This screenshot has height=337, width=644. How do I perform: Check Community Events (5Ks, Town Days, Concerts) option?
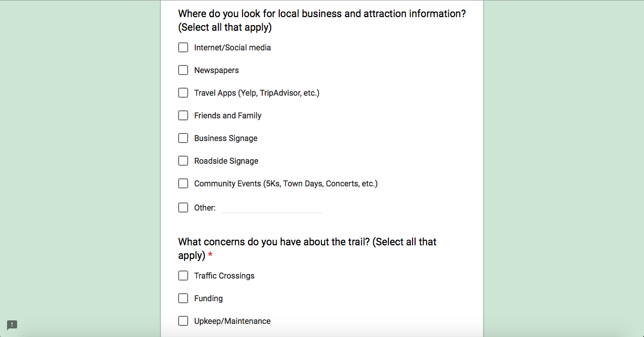pyautogui.click(x=183, y=183)
